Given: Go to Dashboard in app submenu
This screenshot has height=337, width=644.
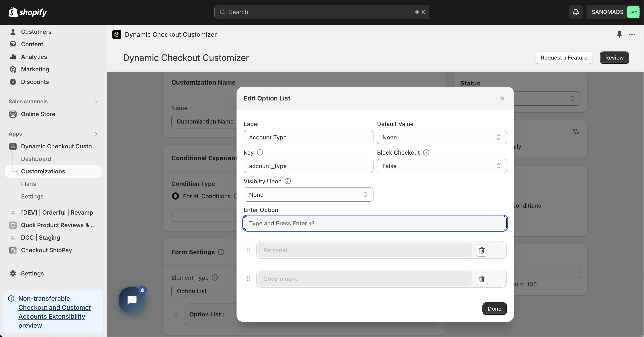Looking at the screenshot, I should [36, 159].
